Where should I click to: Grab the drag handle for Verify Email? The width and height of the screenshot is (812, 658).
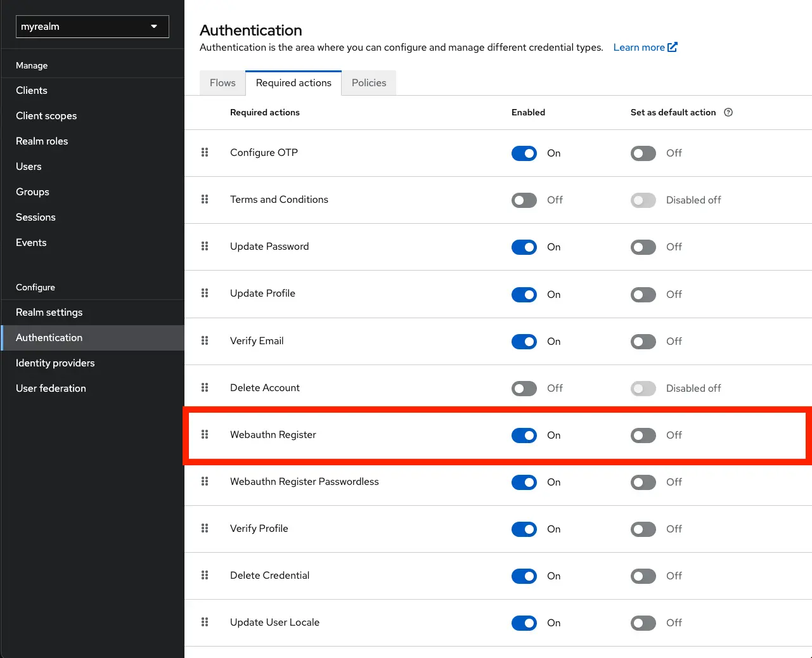click(x=205, y=340)
